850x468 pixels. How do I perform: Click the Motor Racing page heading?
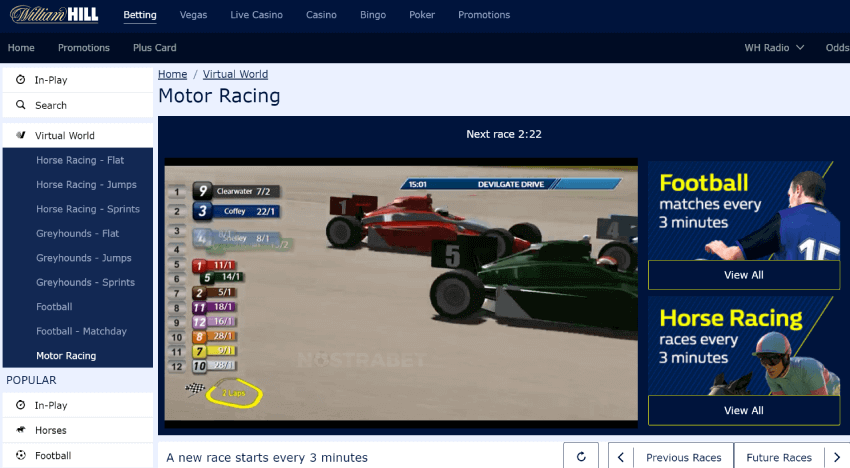point(219,96)
